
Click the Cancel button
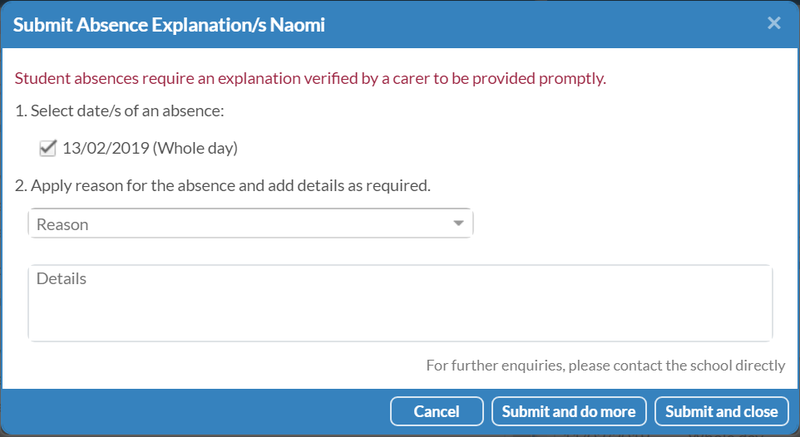(437, 411)
